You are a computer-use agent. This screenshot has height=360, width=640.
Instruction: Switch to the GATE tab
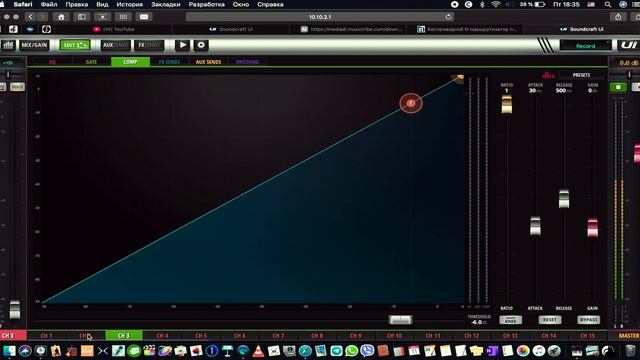click(91, 62)
